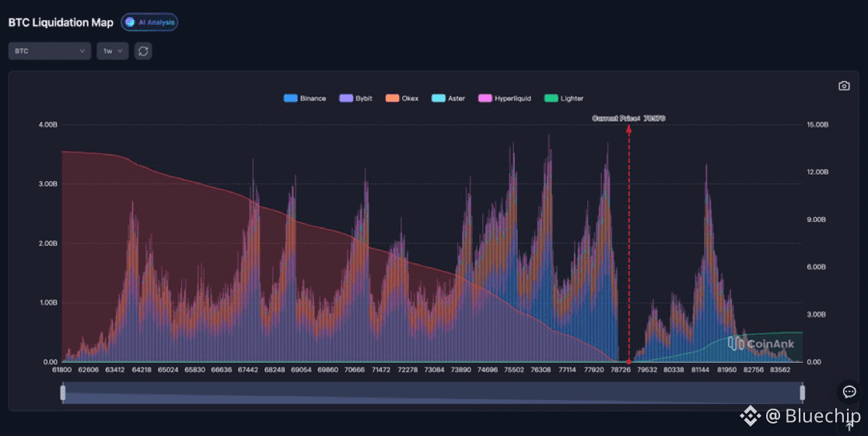Click the left zoom slider handle
Screen dimensions: 868x436
click(x=62, y=392)
